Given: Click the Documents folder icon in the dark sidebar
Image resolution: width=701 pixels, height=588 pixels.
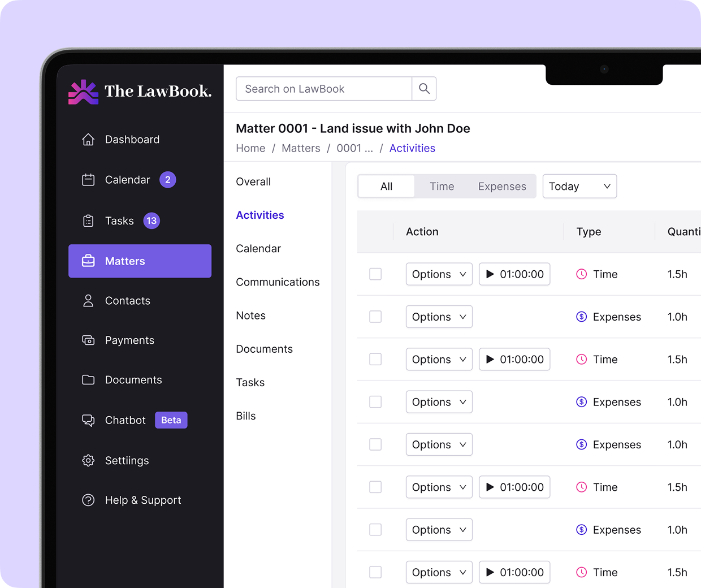Looking at the screenshot, I should point(88,380).
